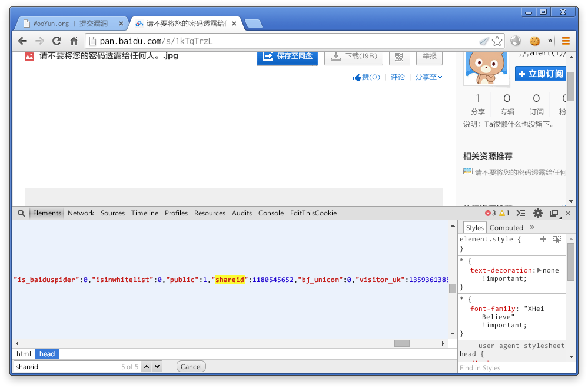The width and height of the screenshot is (588, 388).
Task: Show more sidebar tabs with chevron
Action: coord(531,227)
